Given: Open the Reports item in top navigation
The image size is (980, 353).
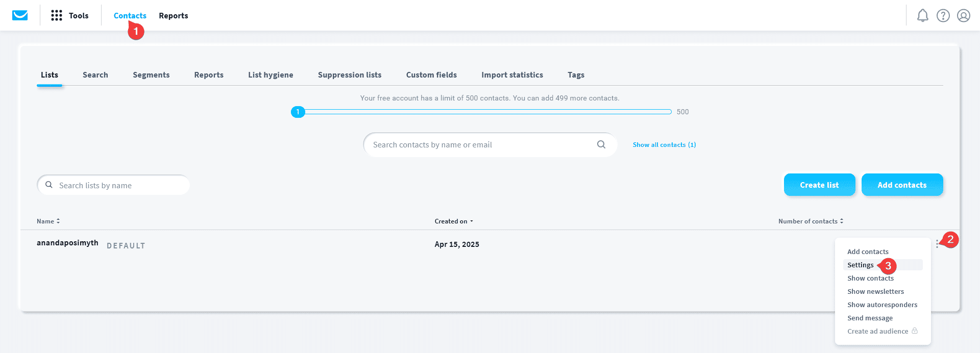Looking at the screenshot, I should click(173, 16).
